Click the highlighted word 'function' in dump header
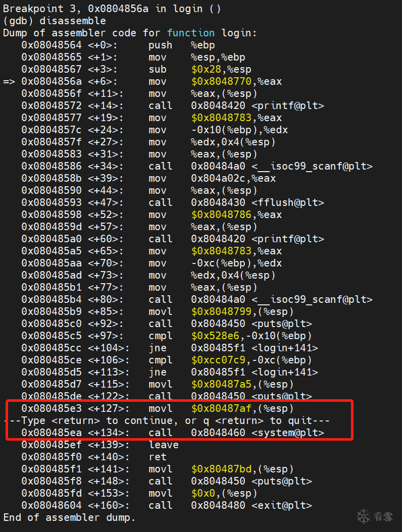This screenshot has height=532, width=402. coord(191,33)
